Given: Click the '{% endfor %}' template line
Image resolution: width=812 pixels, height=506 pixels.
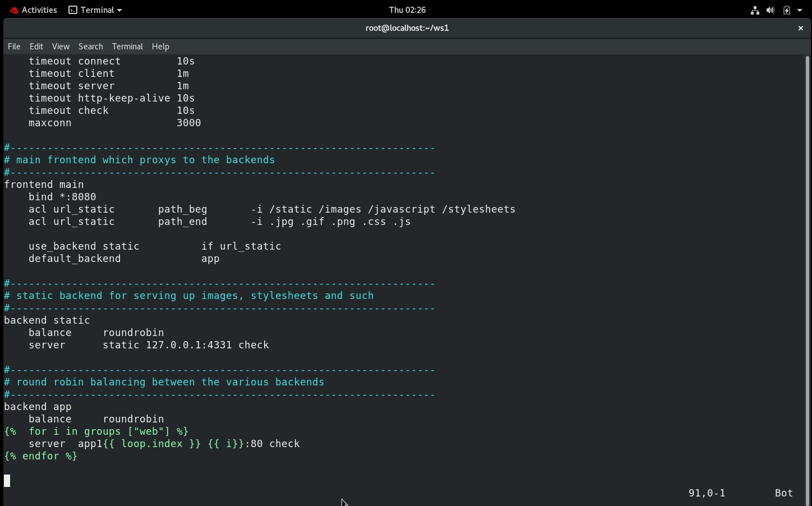Looking at the screenshot, I should tap(40, 456).
